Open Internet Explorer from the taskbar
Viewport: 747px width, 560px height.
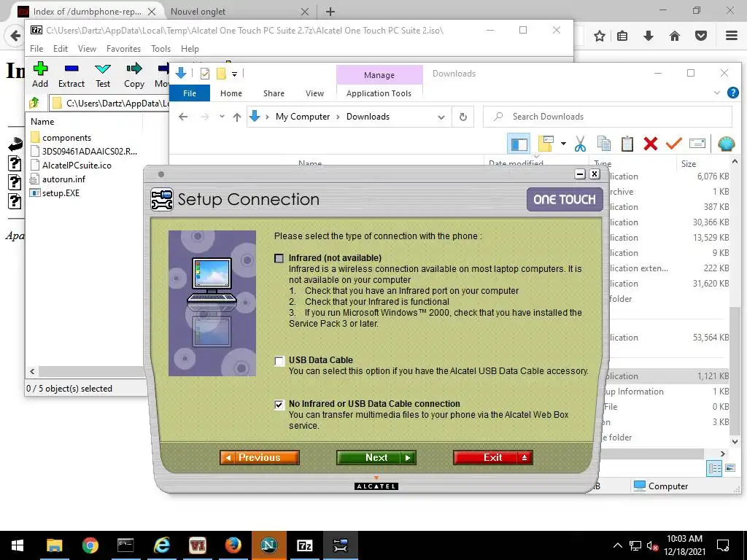pos(162,545)
